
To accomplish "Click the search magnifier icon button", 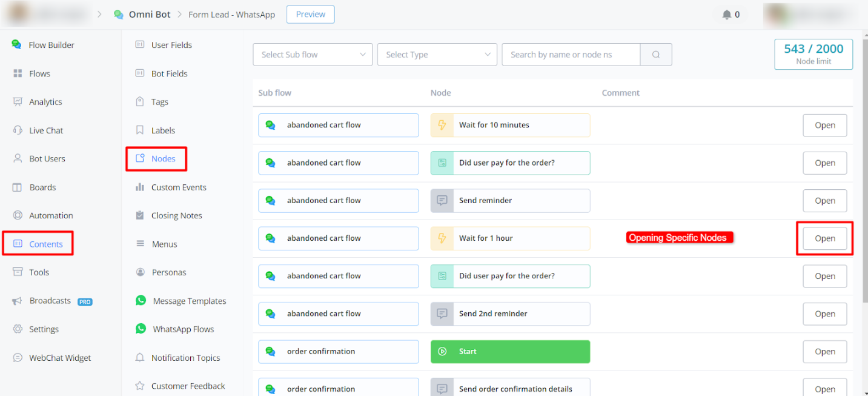I will click(656, 55).
